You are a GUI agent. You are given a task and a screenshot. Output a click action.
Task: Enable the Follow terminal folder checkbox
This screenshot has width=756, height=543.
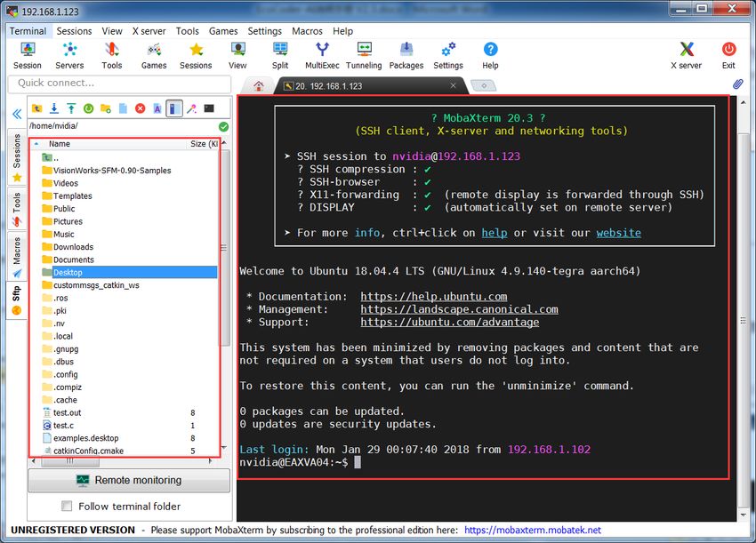pyautogui.click(x=67, y=506)
